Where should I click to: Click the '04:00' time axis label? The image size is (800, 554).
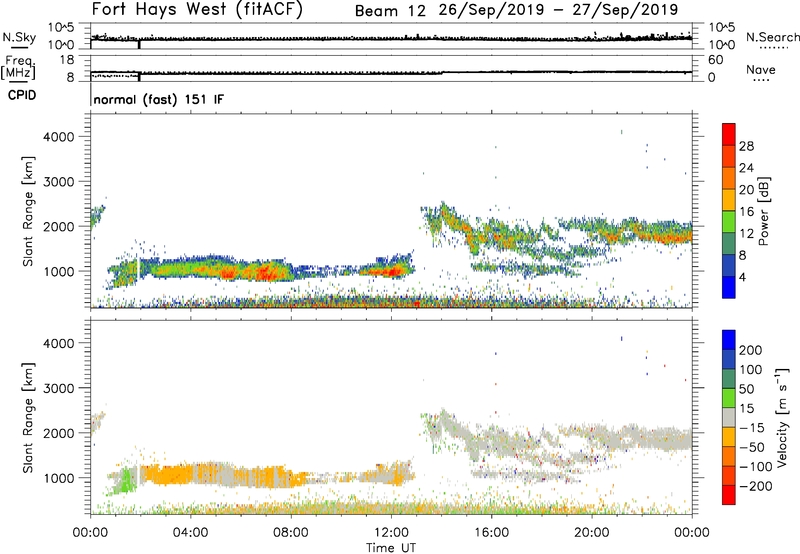pyautogui.click(x=190, y=533)
